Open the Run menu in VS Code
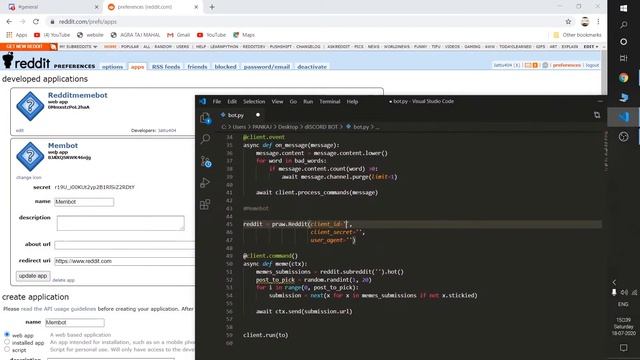 pos(308,101)
